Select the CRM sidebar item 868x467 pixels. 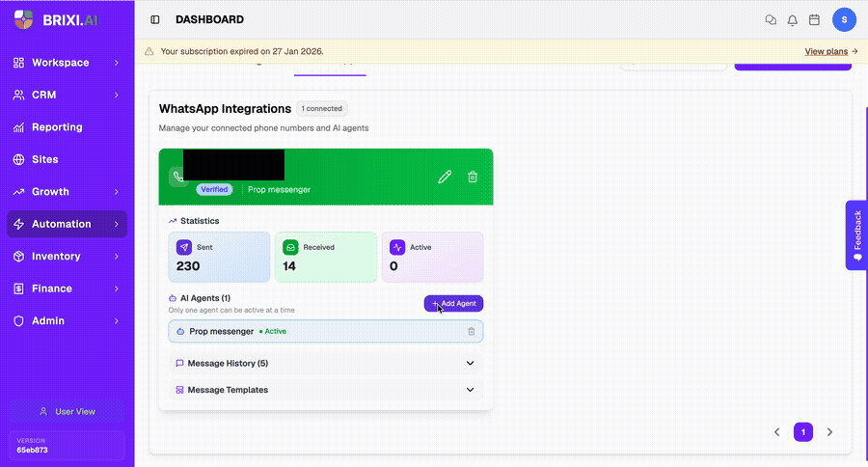click(67, 95)
